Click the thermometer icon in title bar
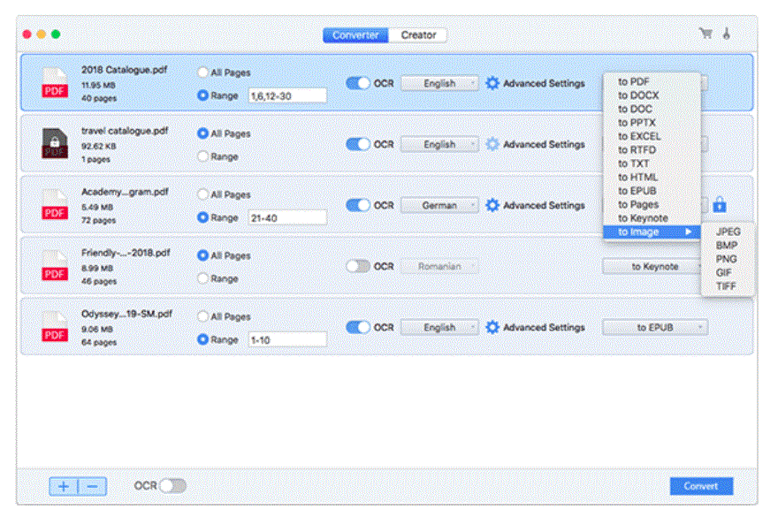The height and width of the screenshot is (532, 778). [x=727, y=34]
